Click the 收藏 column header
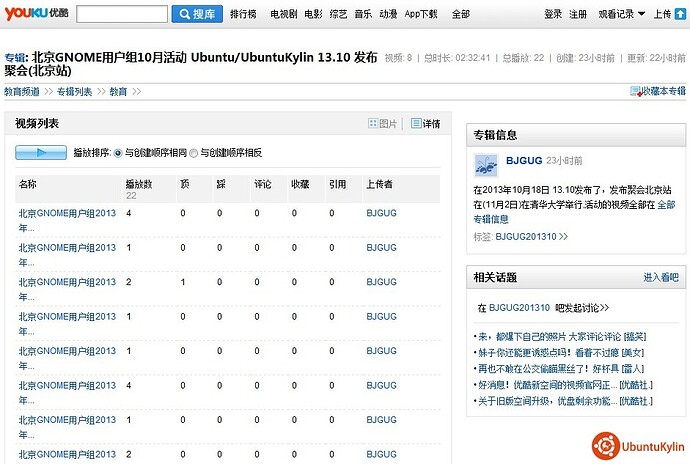 coord(300,184)
